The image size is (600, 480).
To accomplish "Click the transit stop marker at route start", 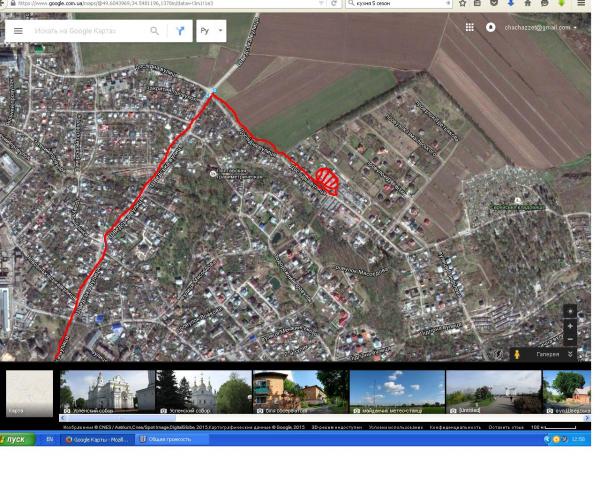I will pyautogui.click(x=213, y=90).
